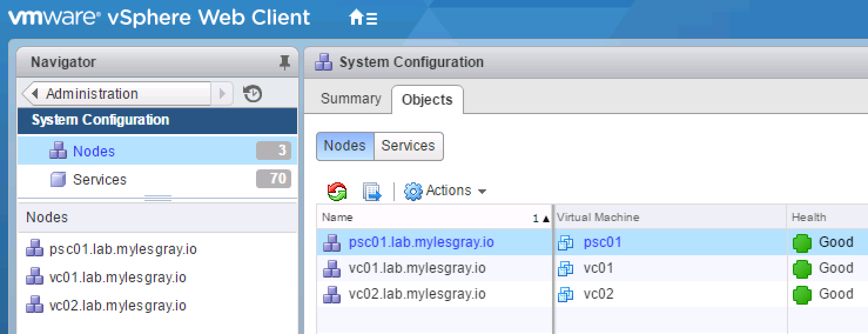Select vc02.lab.mylesgray.io in Navigator nodes list
The image size is (868, 334).
click(117, 306)
